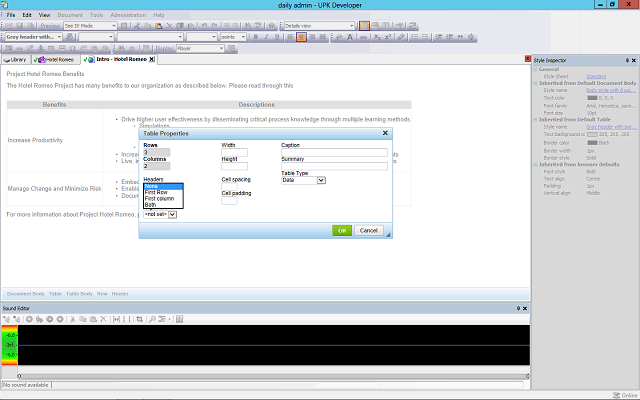The height and width of the screenshot is (400, 640).
Task: Click Cancel in Table Properties dialog
Action: click(x=369, y=231)
